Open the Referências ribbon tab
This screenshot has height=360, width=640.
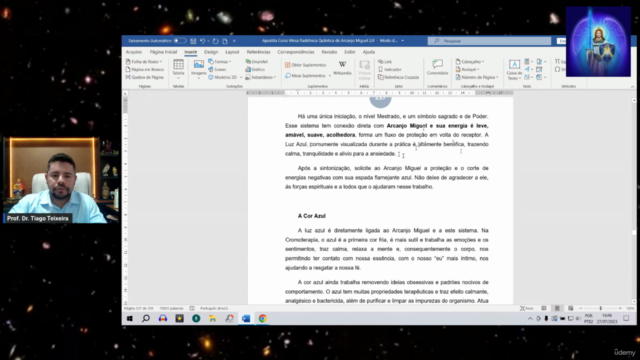point(258,52)
